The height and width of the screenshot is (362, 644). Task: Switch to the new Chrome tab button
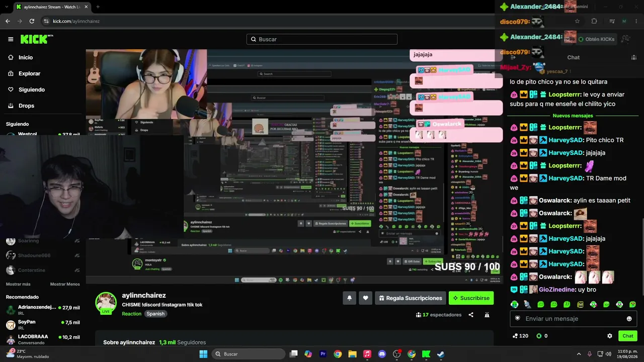98,7
